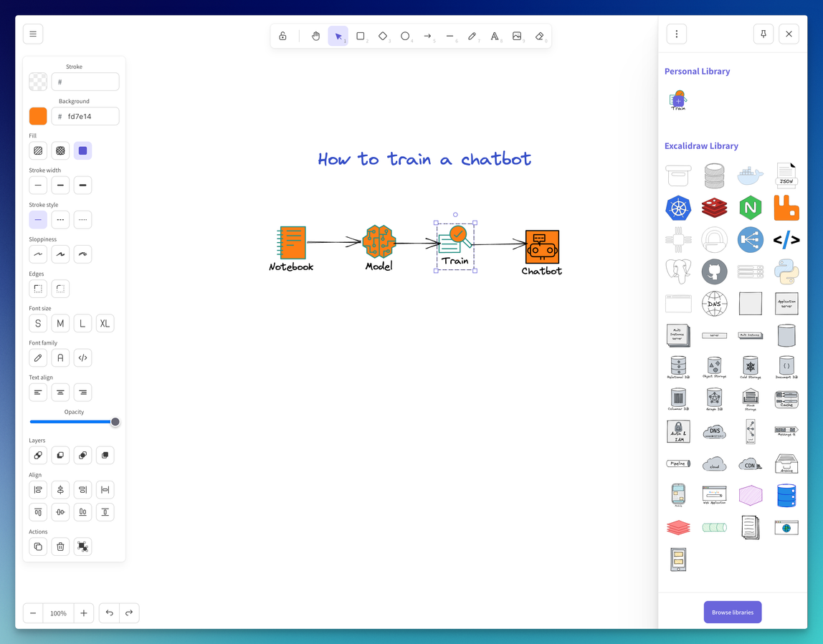The image size is (823, 644).
Task: Zoom out with minus button
Action: [x=33, y=613]
